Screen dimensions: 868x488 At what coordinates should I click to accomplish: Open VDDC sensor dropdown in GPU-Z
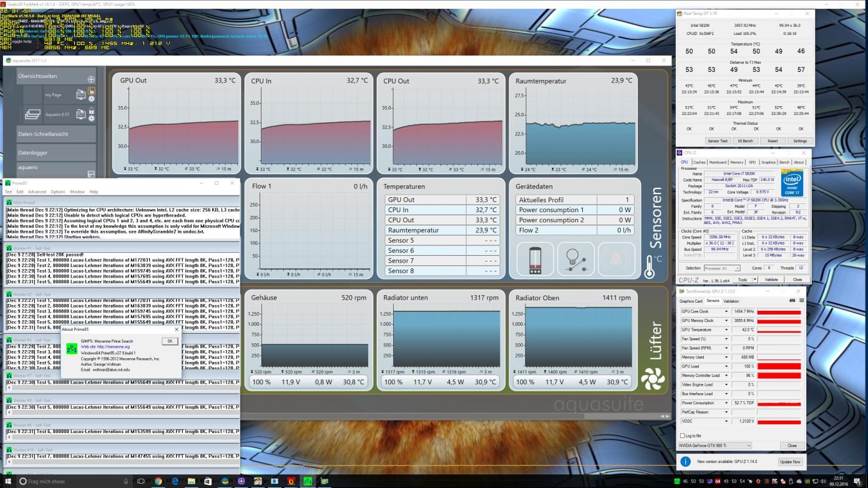[726, 421]
